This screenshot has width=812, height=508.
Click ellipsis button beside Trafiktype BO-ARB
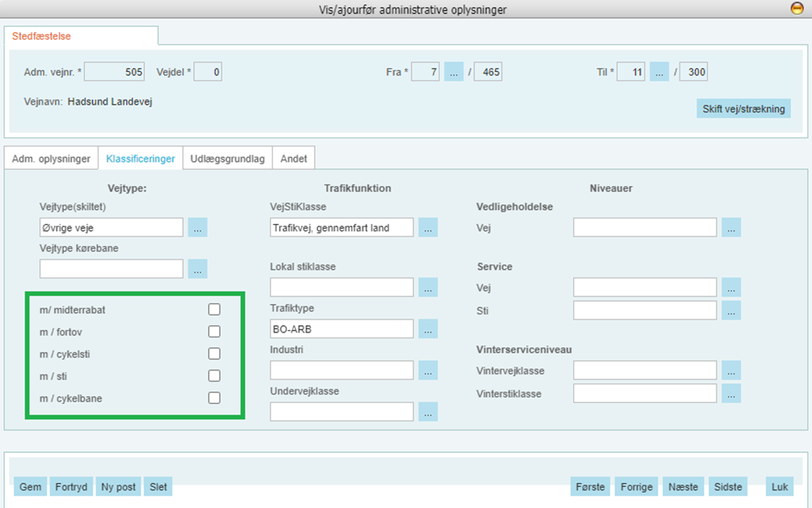[x=428, y=328]
